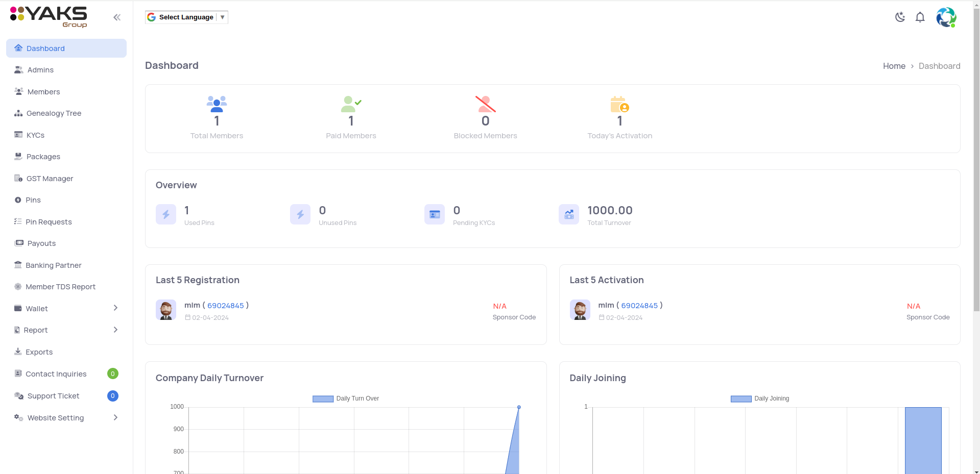Open Dashboard in the sidebar
Viewport: 980px width, 474px height.
(66, 48)
